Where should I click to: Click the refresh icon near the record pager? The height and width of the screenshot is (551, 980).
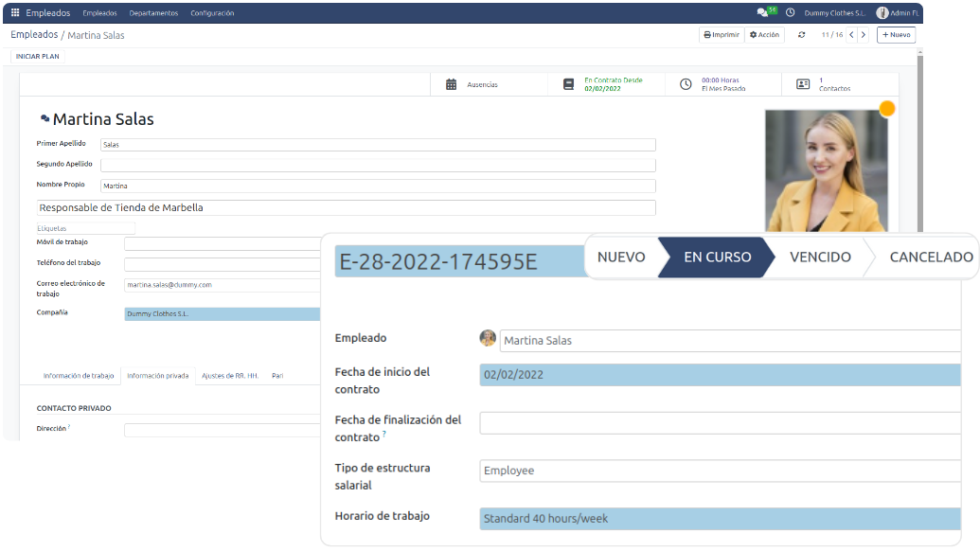pos(801,34)
